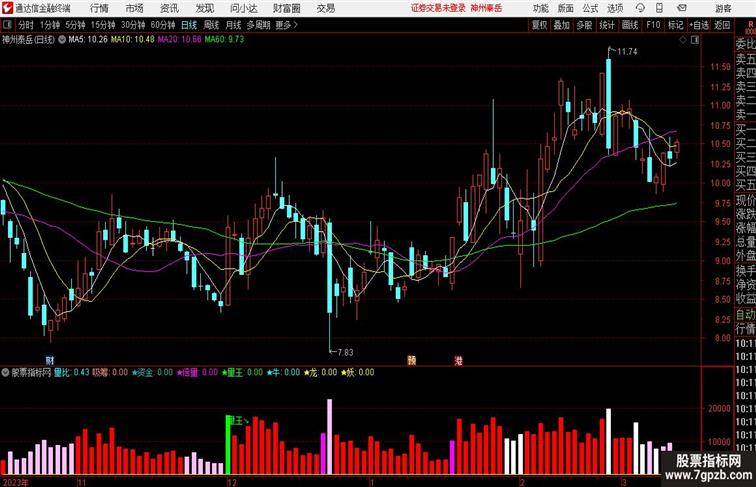The image size is (756, 487).
Task: Click the MA5: 10.26 value
Action: point(88,40)
